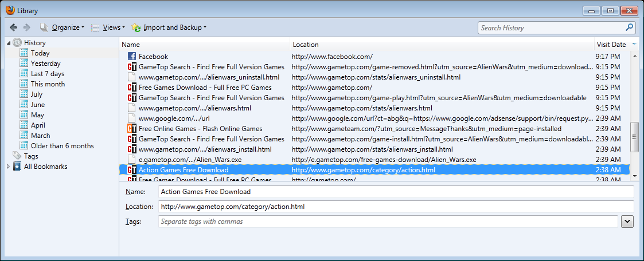Sort by the Location column header

click(x=442, y=45)
